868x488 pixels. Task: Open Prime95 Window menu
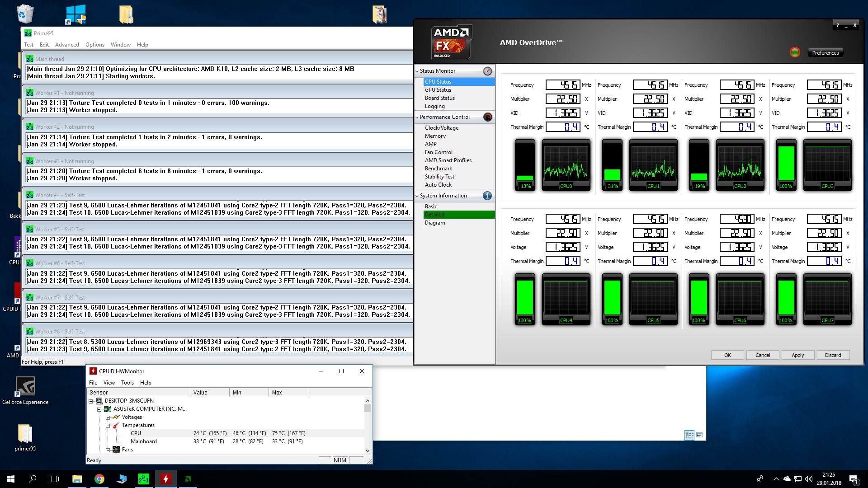(x=121, y=45)
